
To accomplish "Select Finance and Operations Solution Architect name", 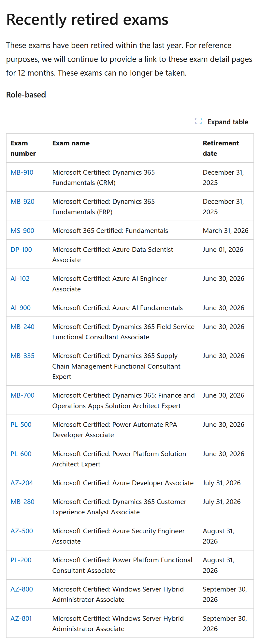I will pyautogui.click(x=123, y=400).
